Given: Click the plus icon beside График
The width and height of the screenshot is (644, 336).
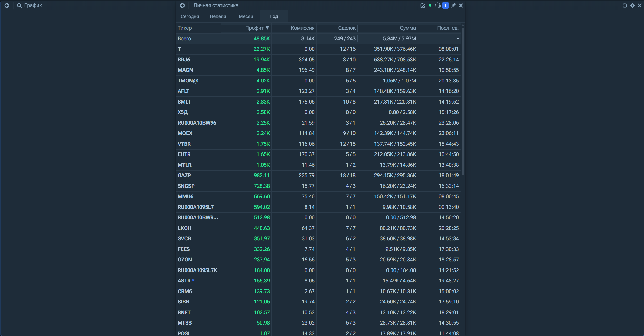Looking at the screenshot, I should coord(7,5).
